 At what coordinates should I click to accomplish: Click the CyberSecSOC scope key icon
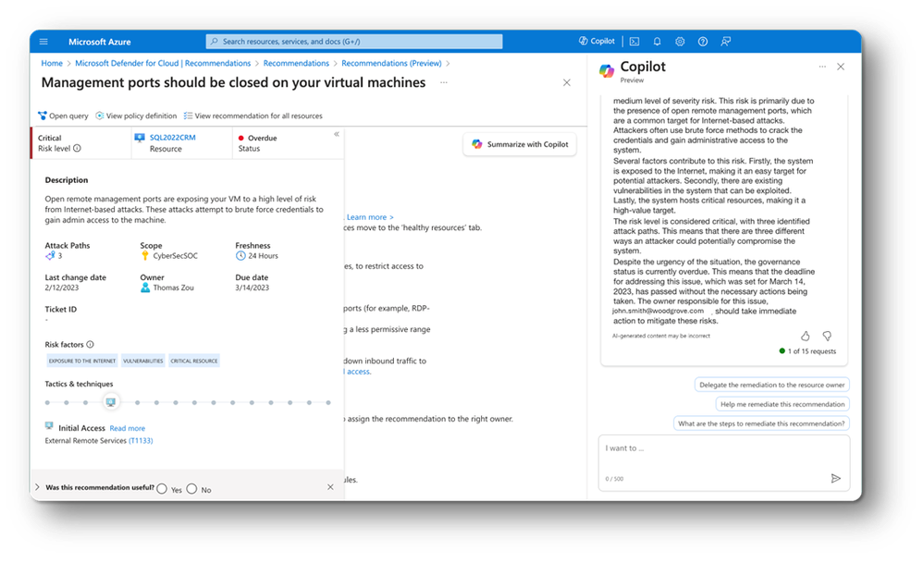tap(145, 255)
